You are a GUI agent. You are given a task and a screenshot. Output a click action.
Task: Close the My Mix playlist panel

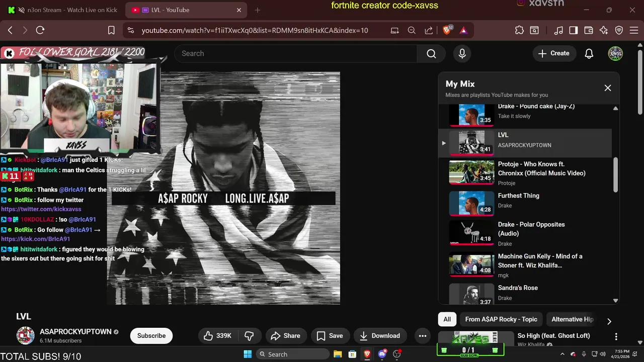click(x=608, y=88)
